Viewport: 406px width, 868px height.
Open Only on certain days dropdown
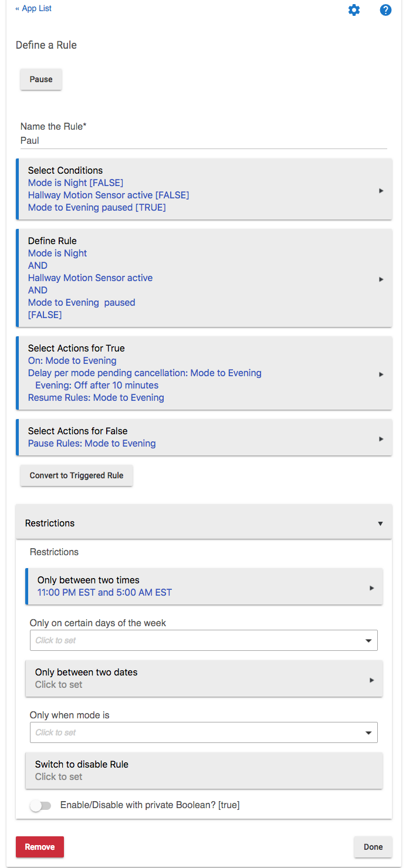point(204,640)
